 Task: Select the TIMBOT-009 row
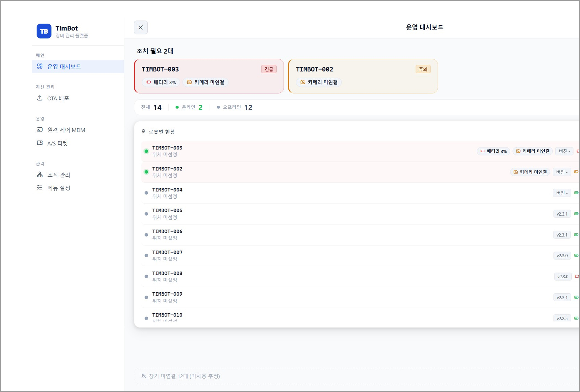click(x=360, y=297)
